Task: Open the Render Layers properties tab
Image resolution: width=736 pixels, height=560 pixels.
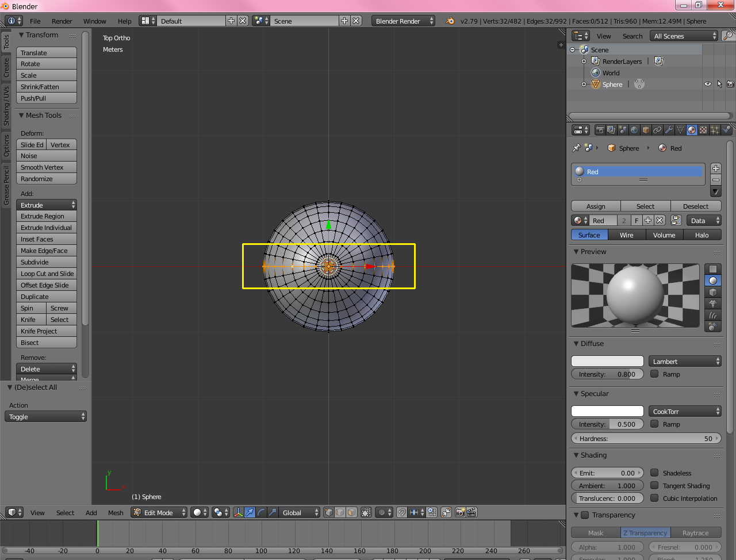Action: click(611, 130)
